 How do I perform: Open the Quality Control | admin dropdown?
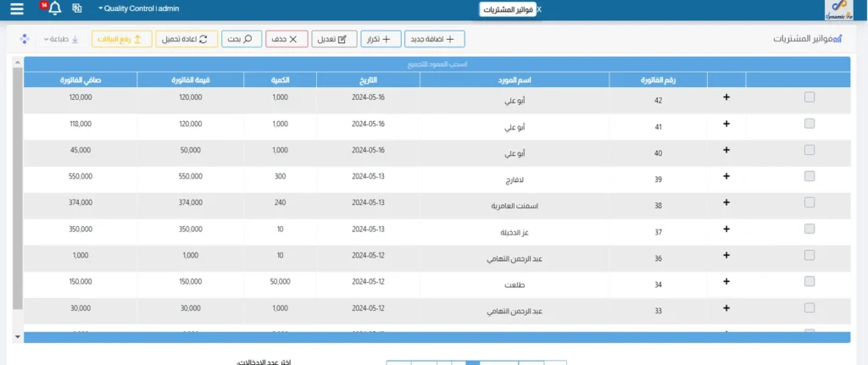tap(144, 9)
